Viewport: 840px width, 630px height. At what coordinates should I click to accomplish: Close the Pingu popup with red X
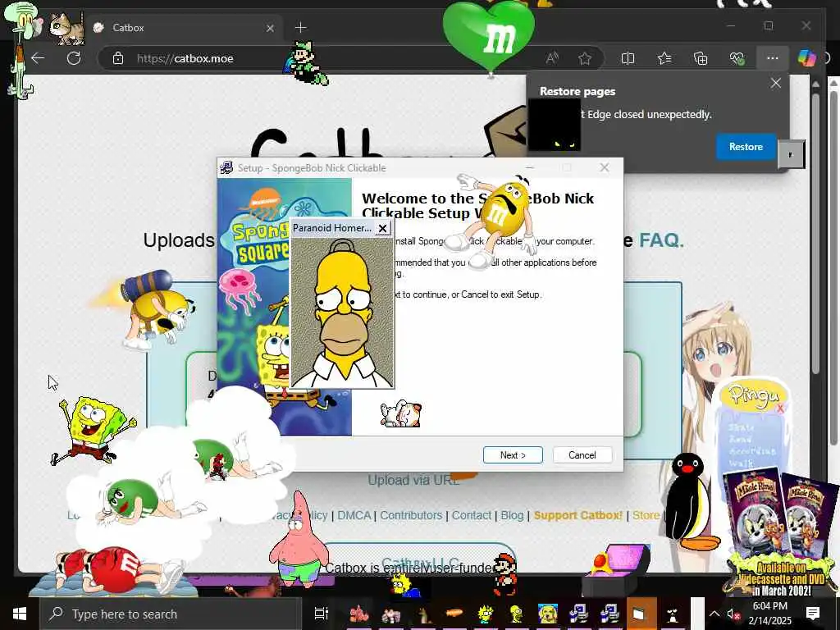tap(780, 409)
